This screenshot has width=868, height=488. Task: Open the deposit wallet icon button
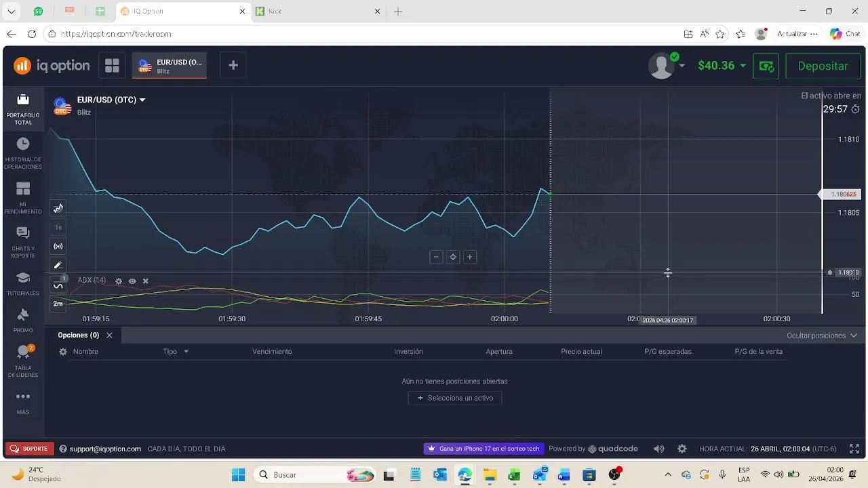tap(766, 66)
